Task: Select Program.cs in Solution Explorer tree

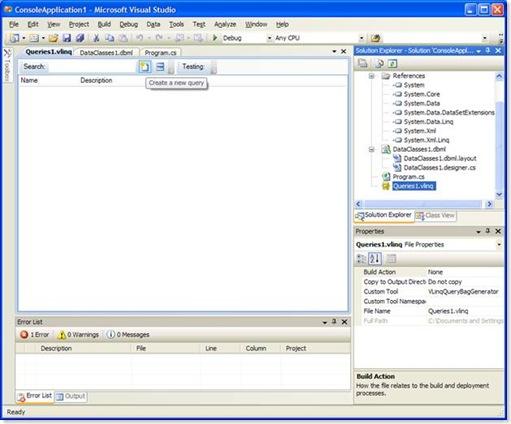Action: (x=408, y=177)
